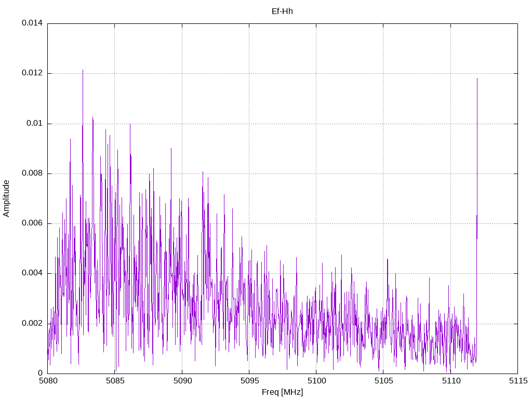Click the Freq [MHz] x-axis label
532x399 pixels.
pyautogui.click(x=282, y=392)
